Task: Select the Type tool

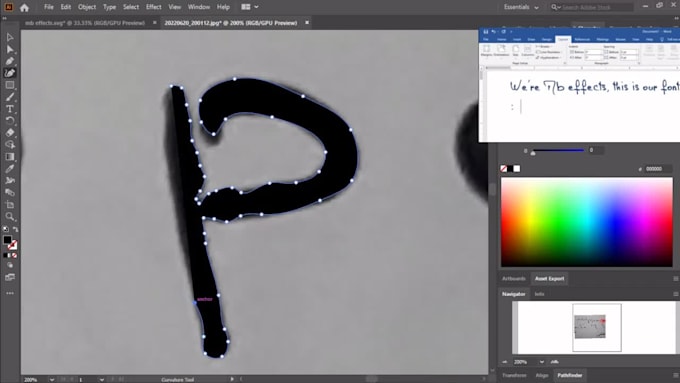Action: point(10,109)
